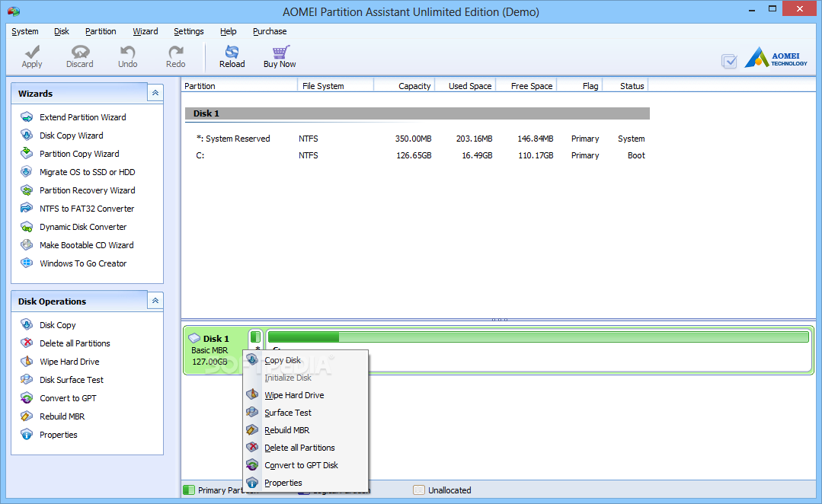Image resolution: width=822 pixels, height=504 pixels.
Task: Collapse the Disk Operations panel
Action: [x=155, y=301]
